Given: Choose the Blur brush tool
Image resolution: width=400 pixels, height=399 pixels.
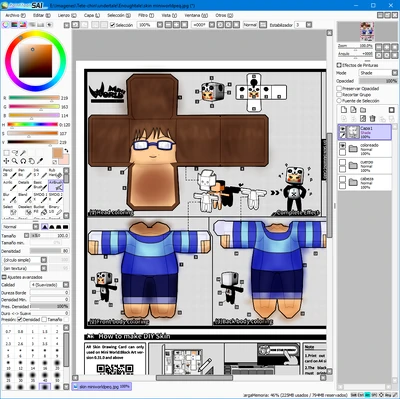Looking at the screenshot, I should [10, 198].
